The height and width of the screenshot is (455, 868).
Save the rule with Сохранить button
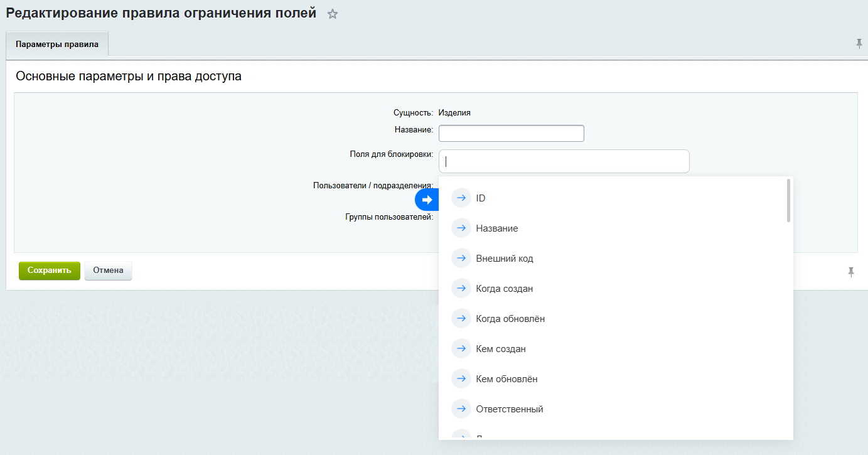point(50,270)
